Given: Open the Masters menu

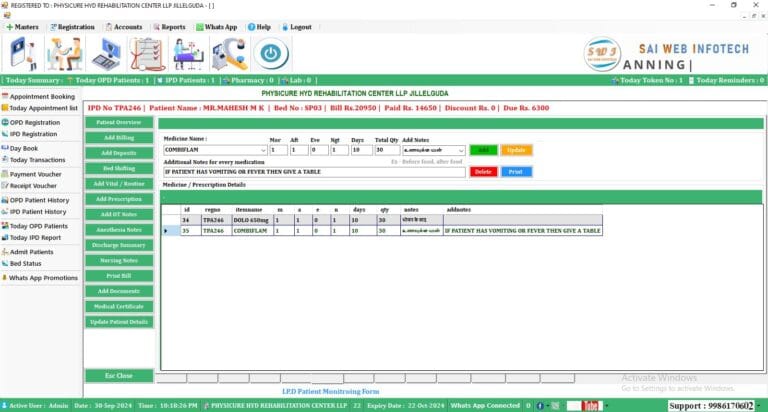Looking at the screenshot, I should point(23,27).
